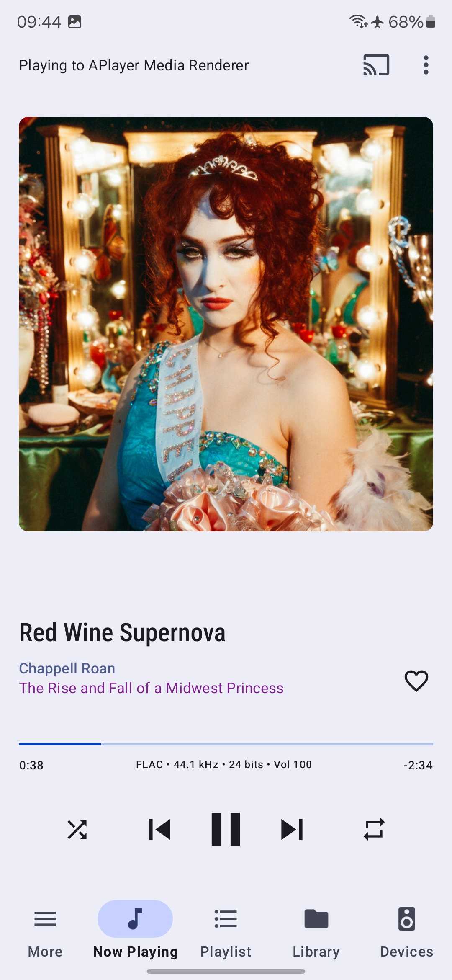The image size is (452, 980).
Task: Open the cast device icon
Action: pos(376,65)
